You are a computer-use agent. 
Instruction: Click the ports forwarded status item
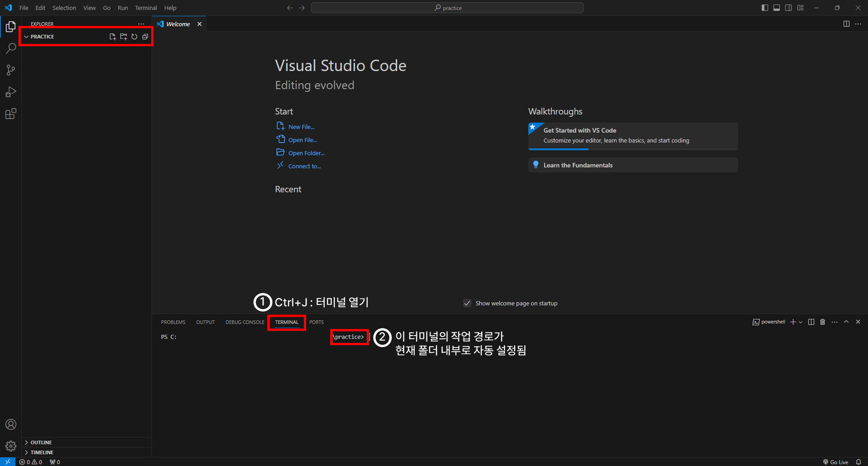click(55, 462)
